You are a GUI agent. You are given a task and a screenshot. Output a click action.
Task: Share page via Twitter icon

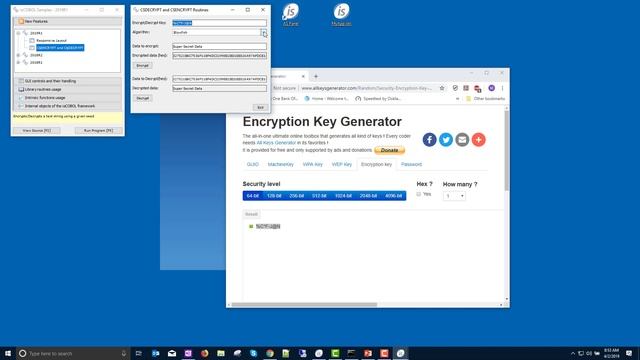click(446, 140)
